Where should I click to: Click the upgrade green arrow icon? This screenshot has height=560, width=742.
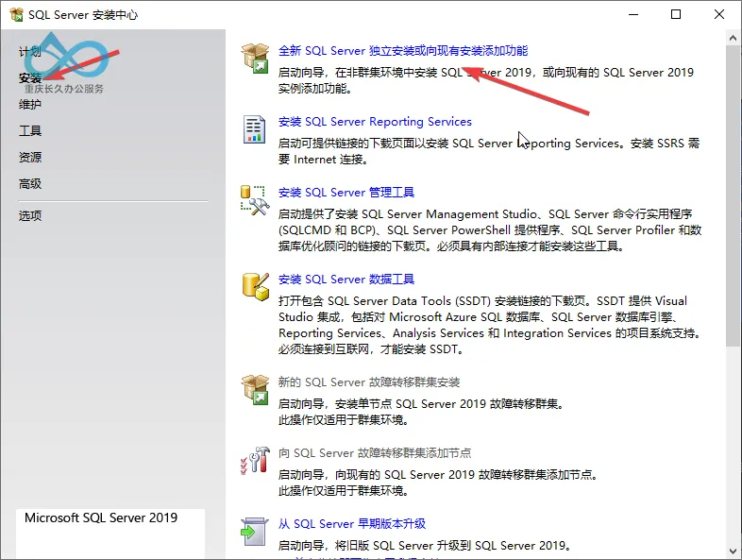(x=255, y=532)
